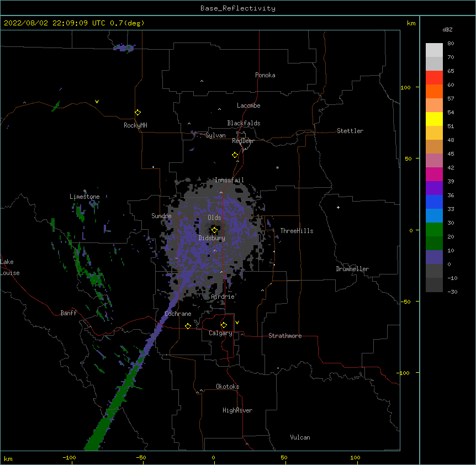
Task: Select the violet 39 dBZ legend swatch
Action: (434, 188)
